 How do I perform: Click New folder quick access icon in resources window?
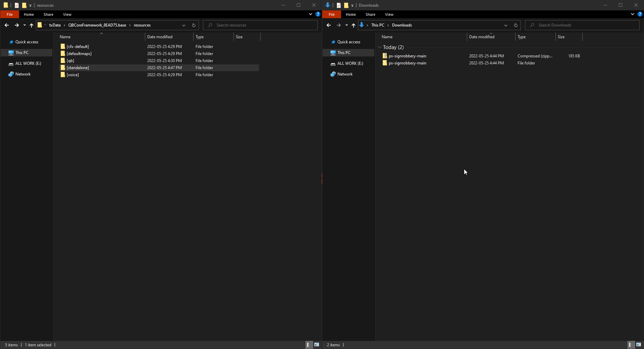(x=24, y=5)
